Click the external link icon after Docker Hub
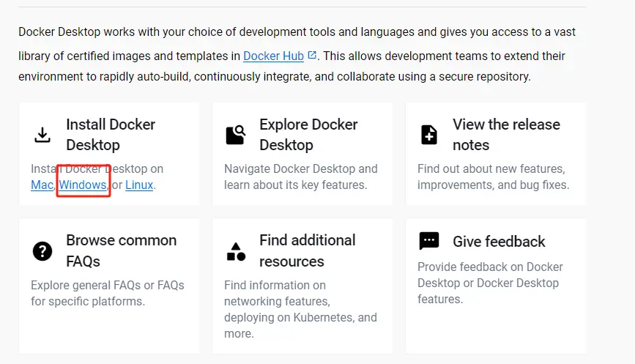 (x=312, y=55)
